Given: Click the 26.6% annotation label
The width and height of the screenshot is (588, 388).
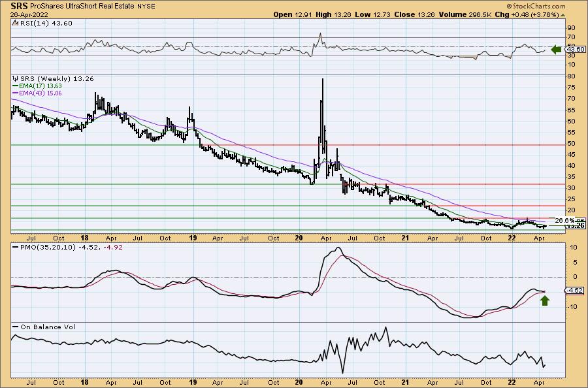Looking at the screenshot, I should 564,220.
